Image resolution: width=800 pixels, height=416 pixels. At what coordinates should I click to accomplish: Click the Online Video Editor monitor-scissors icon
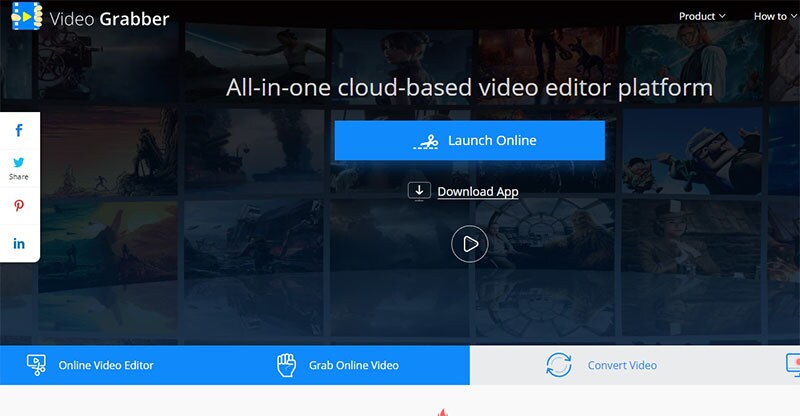tap(36, 365)
